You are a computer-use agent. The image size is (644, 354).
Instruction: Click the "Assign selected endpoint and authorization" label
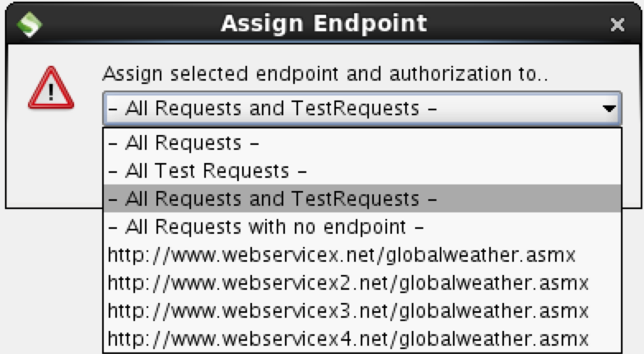(325, 74)
